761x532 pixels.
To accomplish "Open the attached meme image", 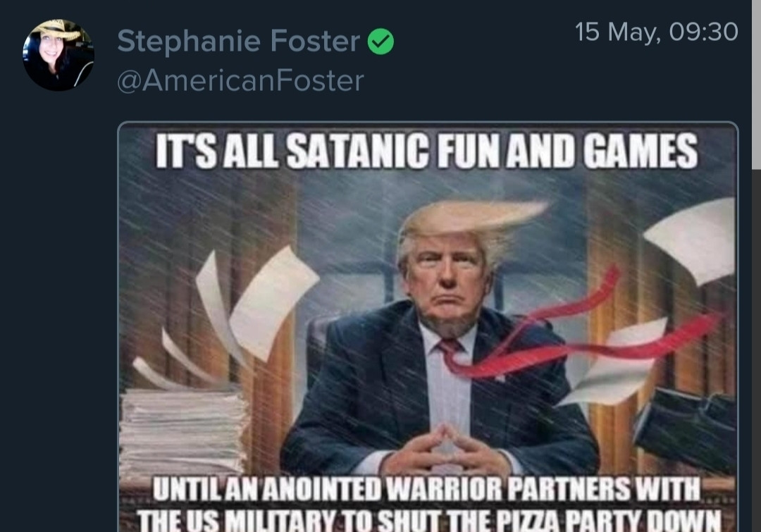I will [x=428, y=327].
